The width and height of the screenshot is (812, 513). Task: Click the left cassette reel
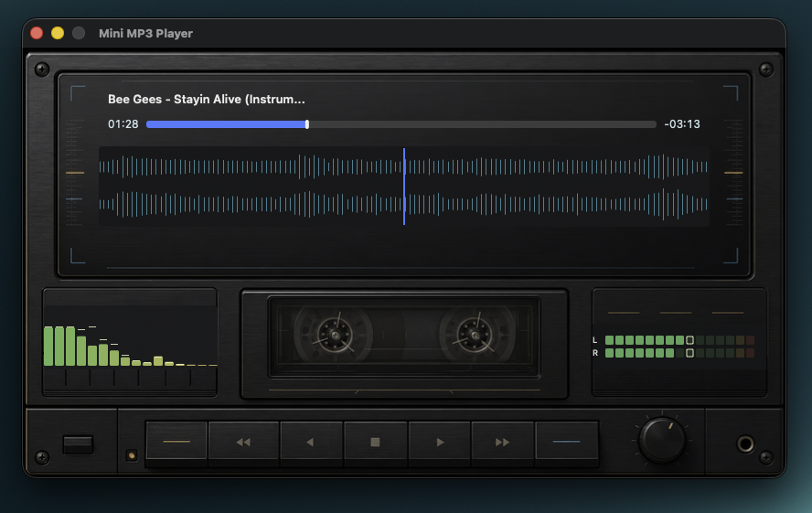click(335, 336)
